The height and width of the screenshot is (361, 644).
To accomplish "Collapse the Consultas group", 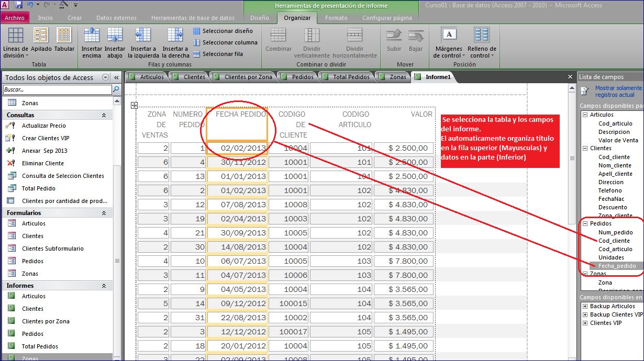I will tap(104, 115).
